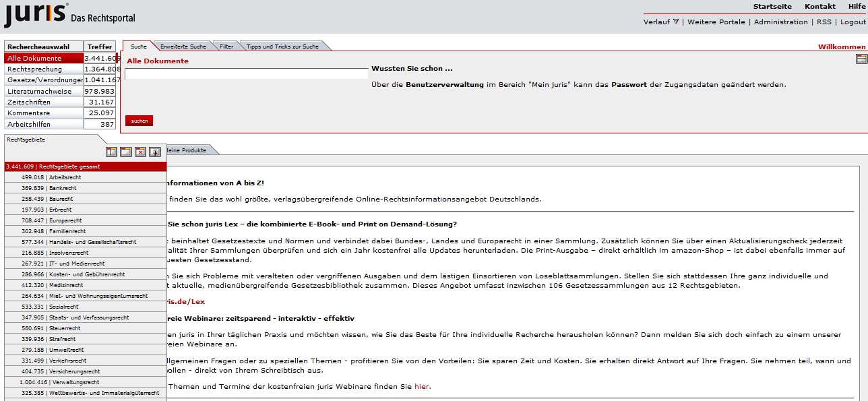
Task: Choose Steuerrecht legal area
Action: click(x=85, y=328)
